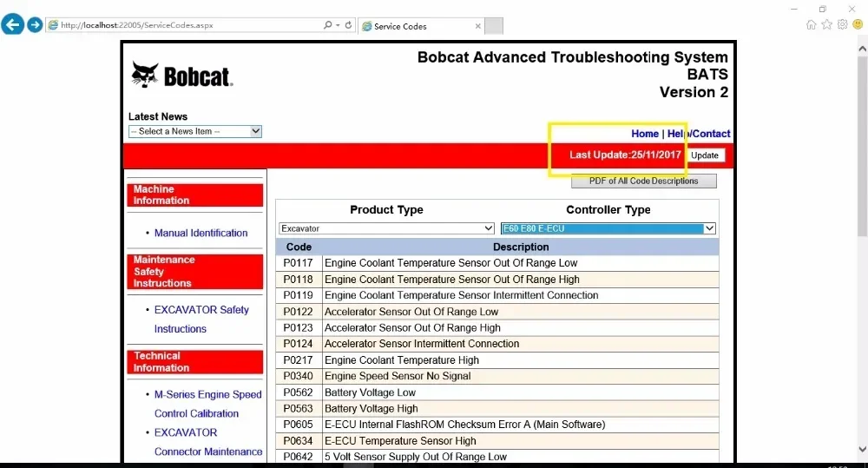Open a new browser tab

(x=494, y=26)
